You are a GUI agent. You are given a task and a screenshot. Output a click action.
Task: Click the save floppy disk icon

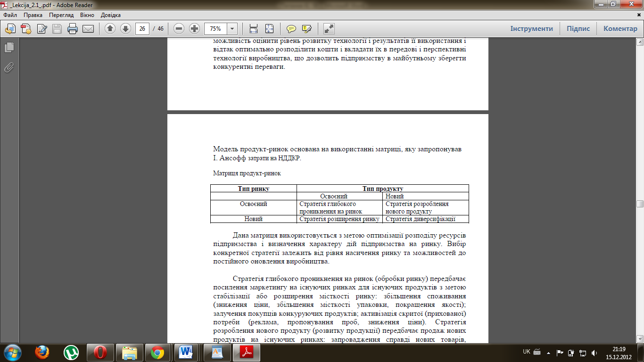click(x=57, y=29)
